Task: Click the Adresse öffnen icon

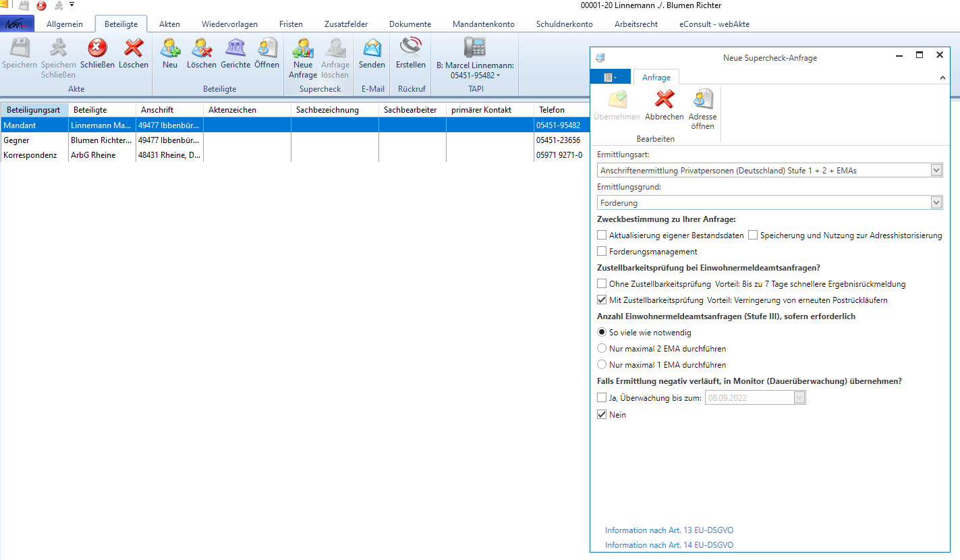Action: coord(702,101)
